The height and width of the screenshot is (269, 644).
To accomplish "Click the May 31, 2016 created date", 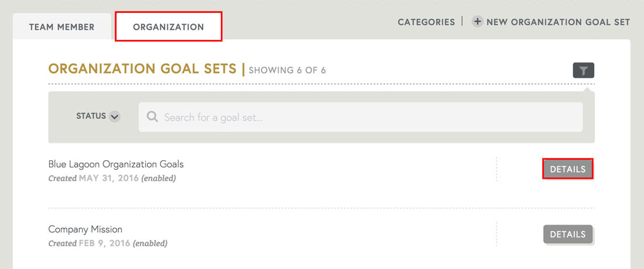I will tap(109, 178).
